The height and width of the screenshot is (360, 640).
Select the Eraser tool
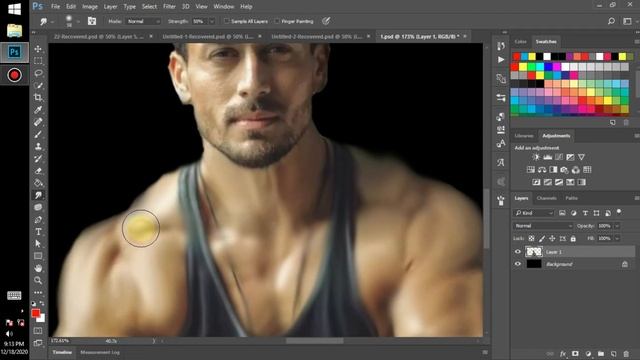coord(38,171)
